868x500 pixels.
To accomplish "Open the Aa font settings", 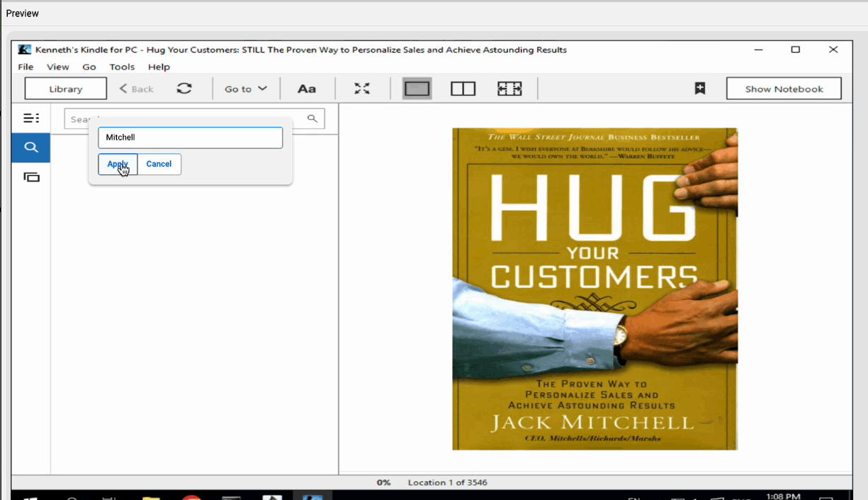I will (306, 89).
